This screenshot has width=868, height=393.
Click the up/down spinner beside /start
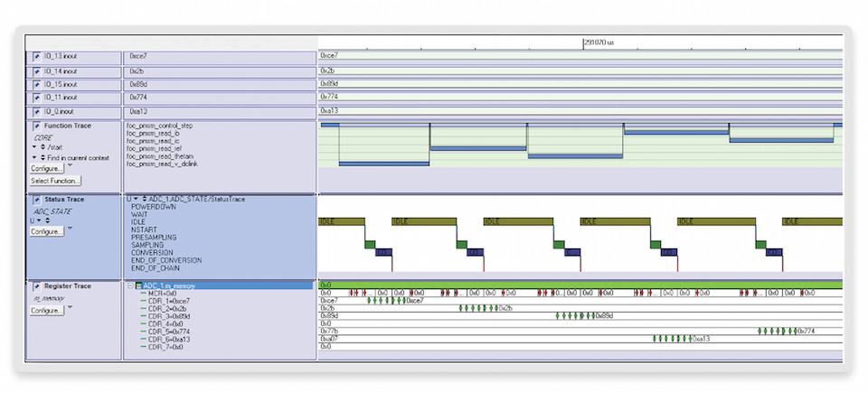point(42,147)
